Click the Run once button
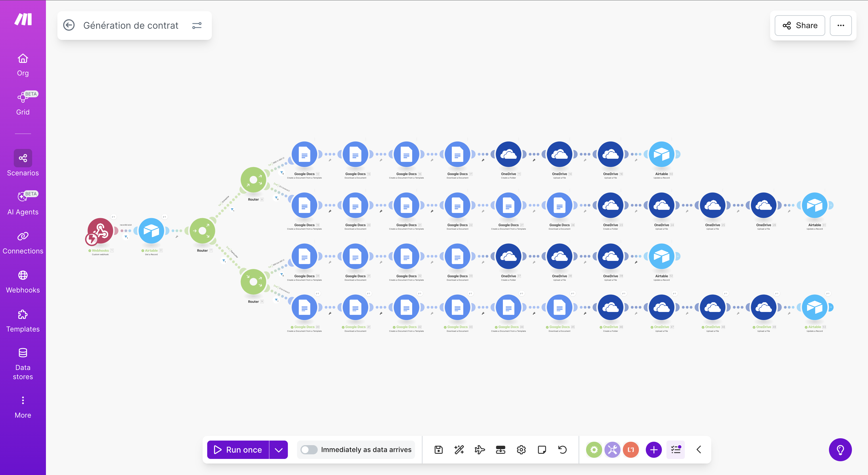 point(238,449)
